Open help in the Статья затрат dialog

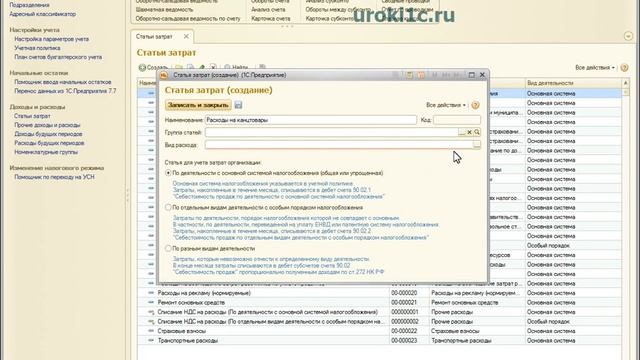tap(475, 105)
